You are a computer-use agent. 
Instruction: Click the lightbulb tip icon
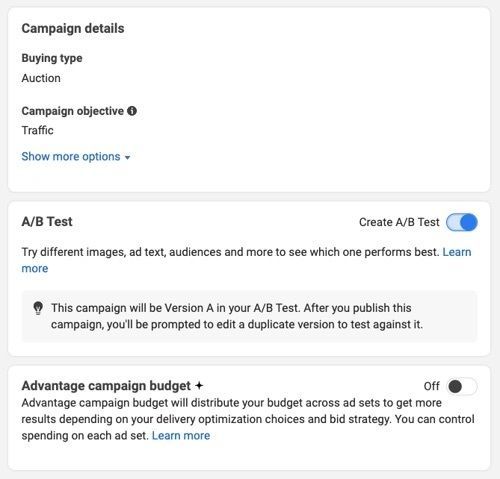[x=38, y=308]
